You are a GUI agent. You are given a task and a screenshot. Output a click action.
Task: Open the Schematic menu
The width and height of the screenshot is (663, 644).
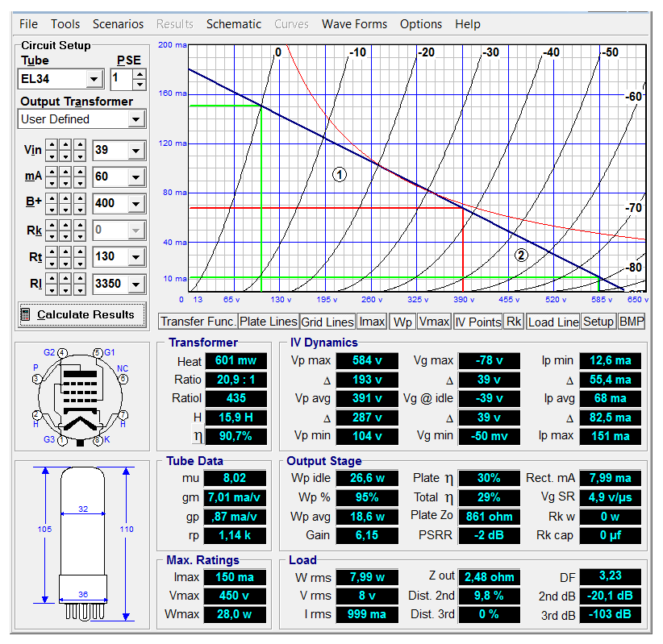[233, 24]
